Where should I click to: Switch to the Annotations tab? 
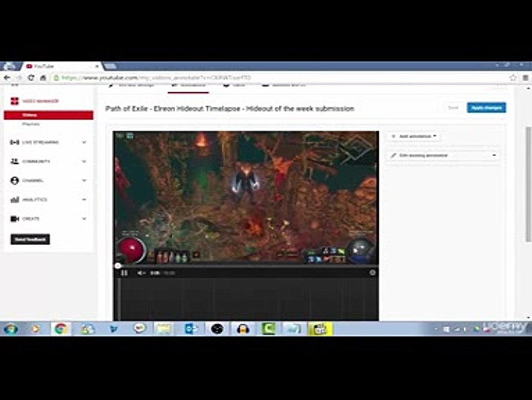tap(188, 86)
